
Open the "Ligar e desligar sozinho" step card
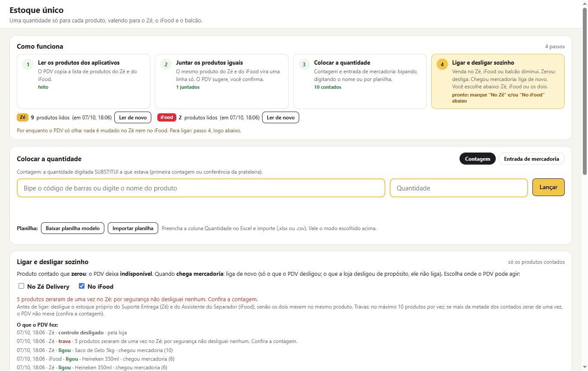pos(498,81)
